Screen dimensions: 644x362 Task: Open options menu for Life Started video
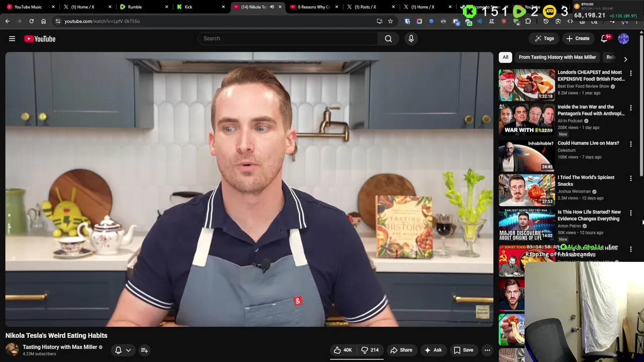click(631, 213)
